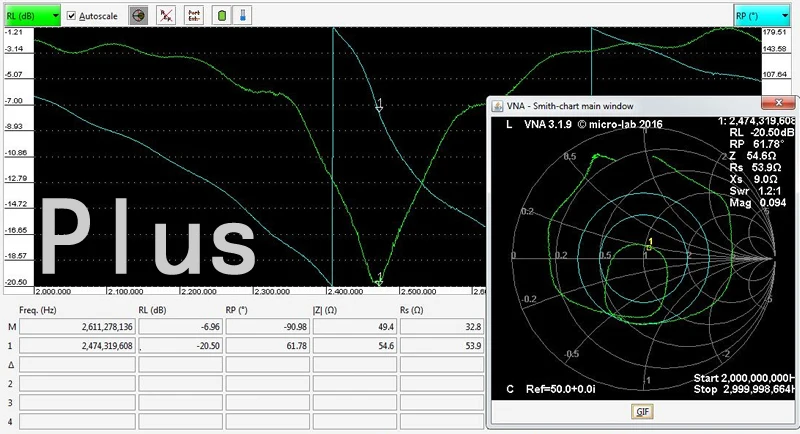Click the Java icon in Smith-chart title bar
Viewport: 800px width, 434px height.
tap(497, 106)
